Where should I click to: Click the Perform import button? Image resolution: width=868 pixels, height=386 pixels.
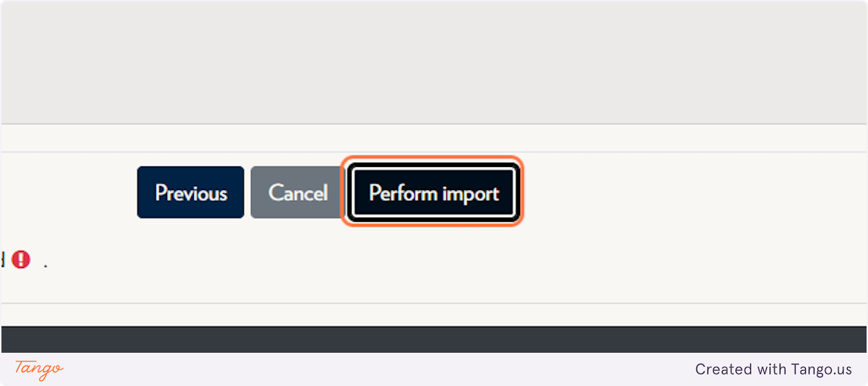pos(433,193)
